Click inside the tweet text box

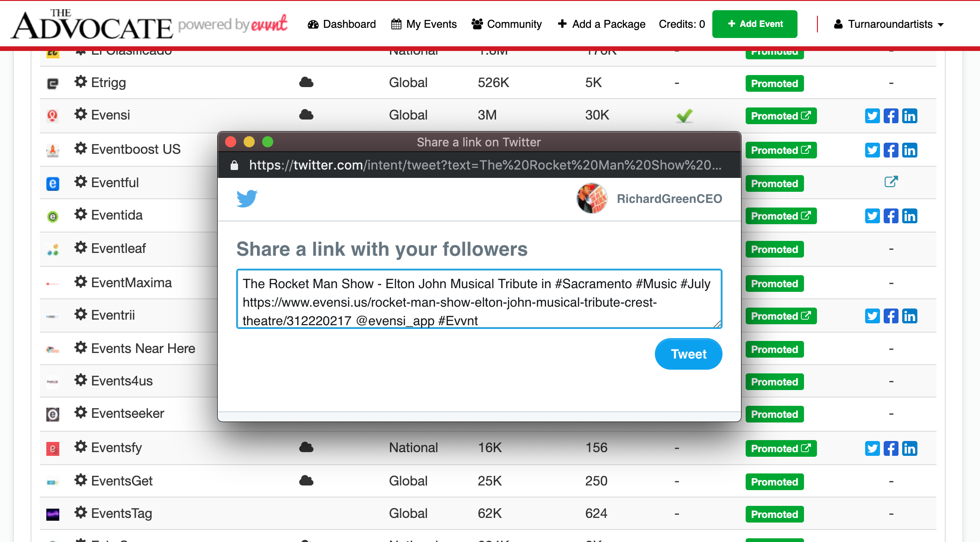pyautogui.click(x=479, y=299)
